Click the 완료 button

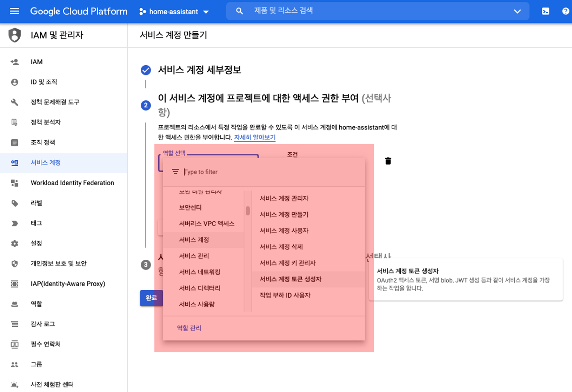click(x=151, y=298)
